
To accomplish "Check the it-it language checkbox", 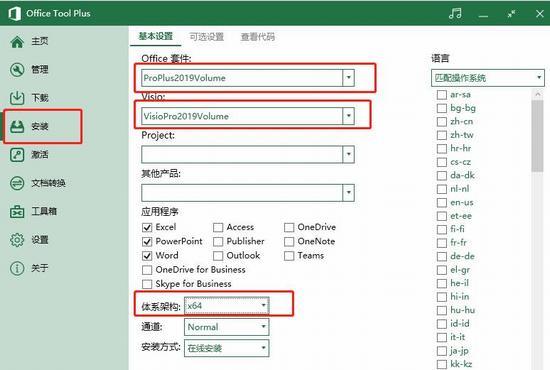I will [x=442, y=337].
